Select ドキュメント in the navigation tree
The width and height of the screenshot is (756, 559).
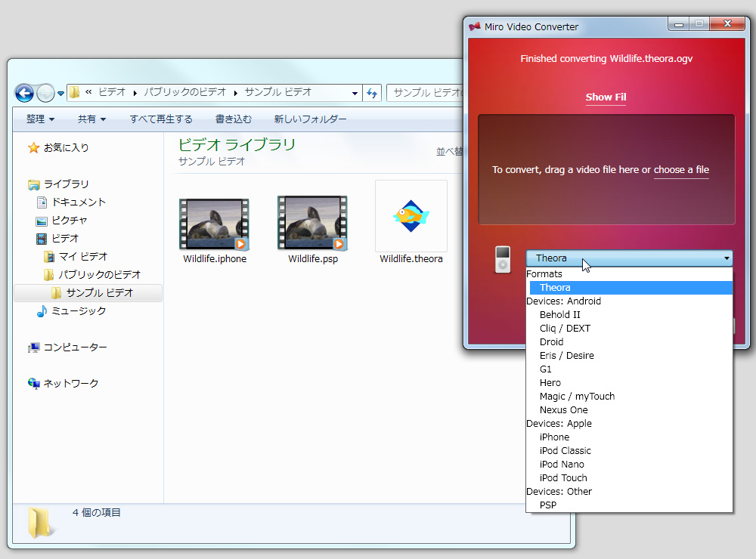[79, 202]
